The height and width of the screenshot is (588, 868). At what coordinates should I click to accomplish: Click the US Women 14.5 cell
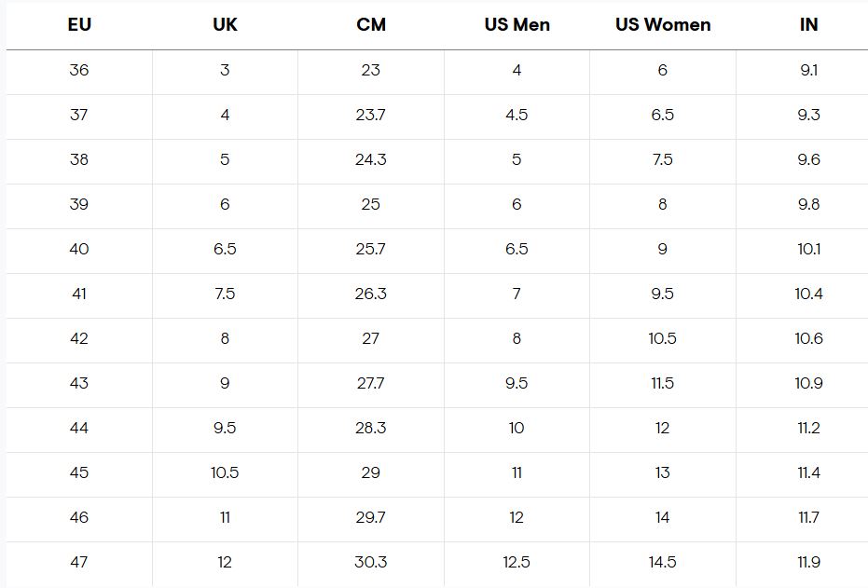(x=663, y=562)
